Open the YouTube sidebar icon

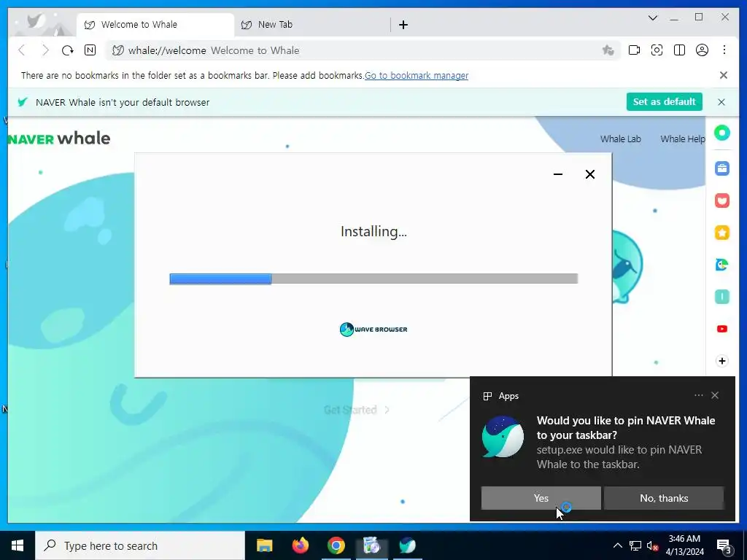722,329
